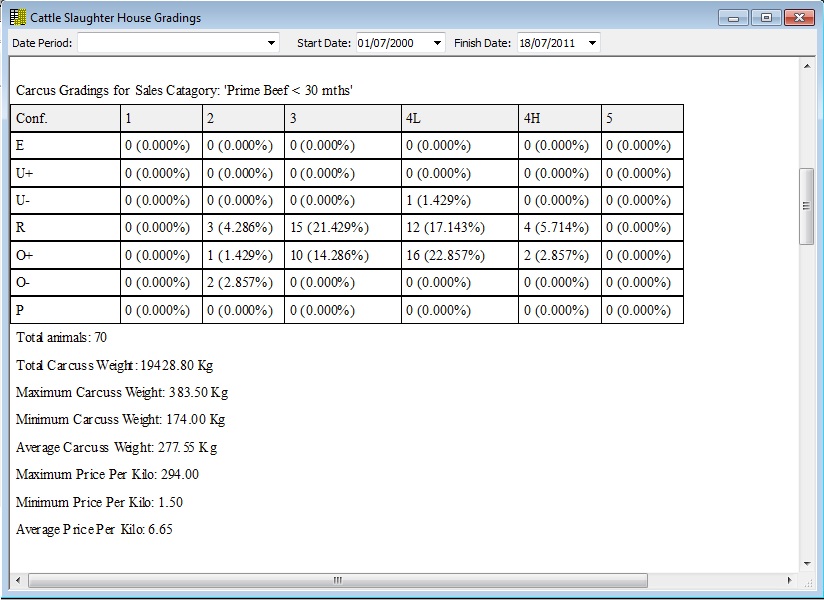The image size is (824, 600).
Task: Select the 'Conf.' column header
Action: (65, 117)
